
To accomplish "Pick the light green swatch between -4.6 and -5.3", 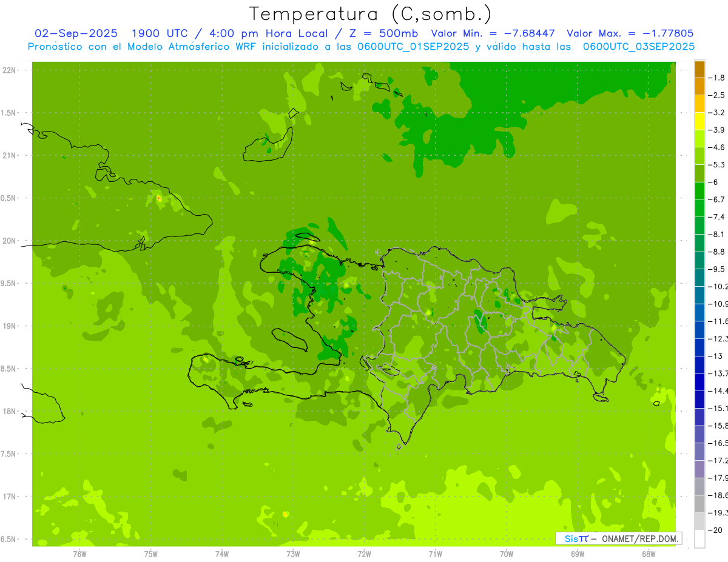I will click(699, 156).
